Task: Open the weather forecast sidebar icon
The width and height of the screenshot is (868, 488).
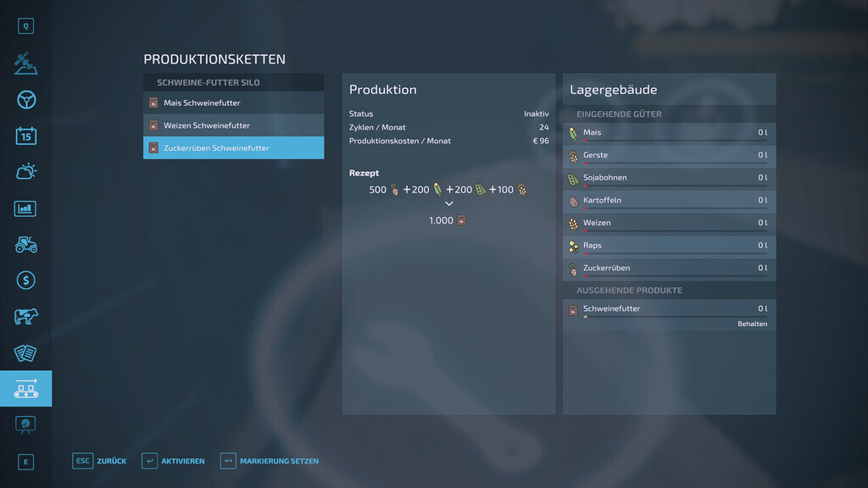Action: [26, 171]
